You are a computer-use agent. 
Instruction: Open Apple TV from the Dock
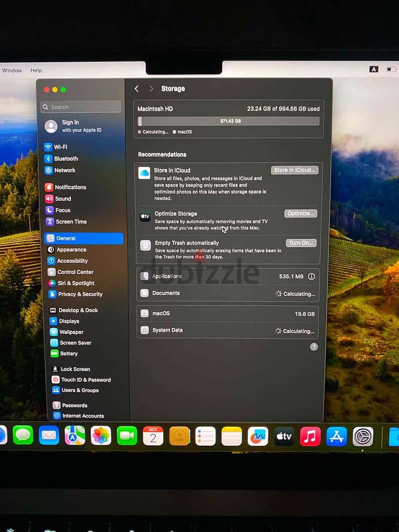tap(284, 436)
